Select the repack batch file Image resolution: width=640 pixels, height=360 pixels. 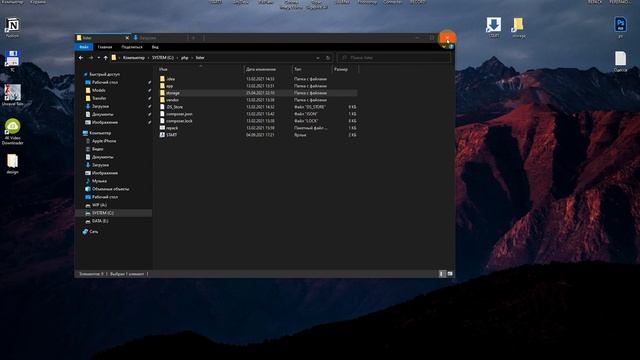click(x=169, y=128)
